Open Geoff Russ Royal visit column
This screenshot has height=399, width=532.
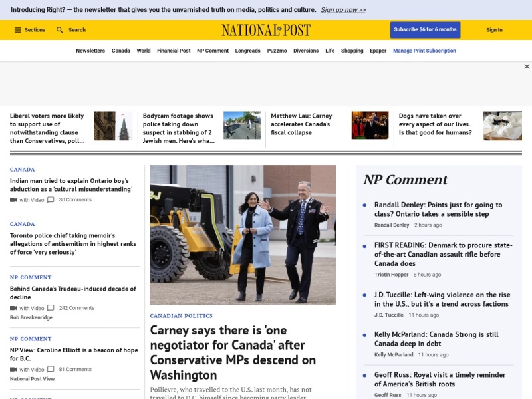point(440,379)
